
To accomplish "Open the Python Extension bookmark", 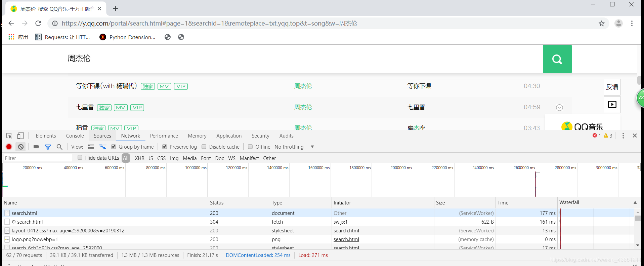I will pos(128,37).
